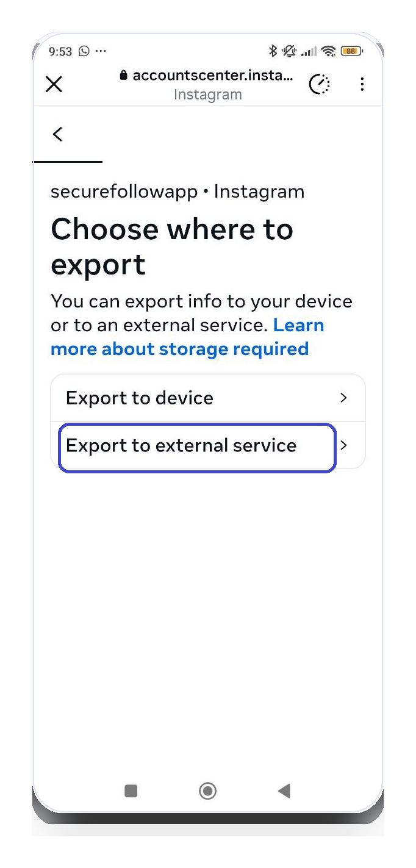Viewport: 416px width, 868px height.
Task: Tap the muted notifications icon in status bar
Action: click(290, 51)
